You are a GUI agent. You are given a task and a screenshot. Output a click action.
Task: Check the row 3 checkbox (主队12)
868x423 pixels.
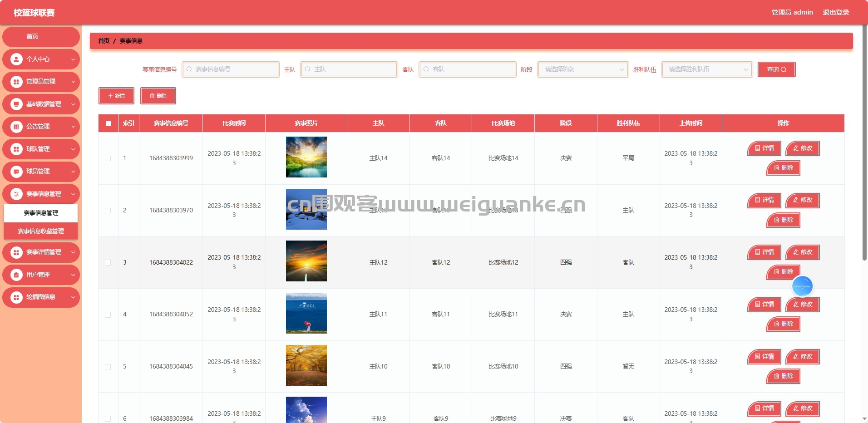[x=108, y=263]
